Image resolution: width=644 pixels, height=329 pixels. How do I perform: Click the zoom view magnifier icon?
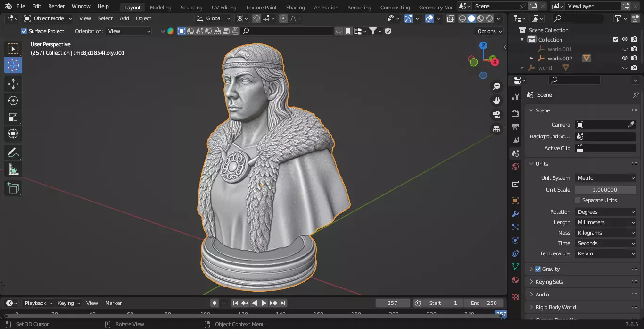click(496, 86)
